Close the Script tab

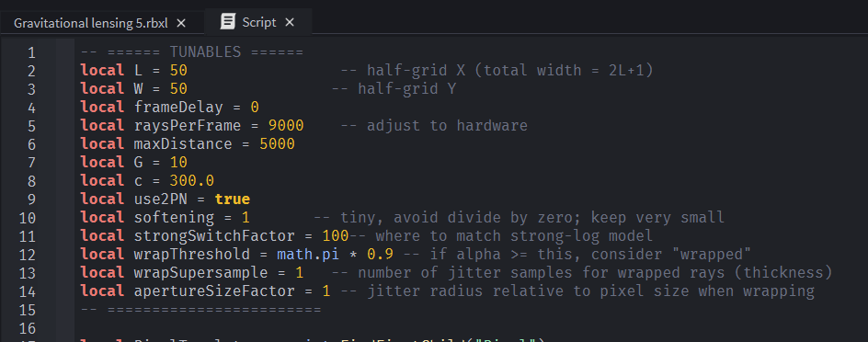[x=290, y=22]
